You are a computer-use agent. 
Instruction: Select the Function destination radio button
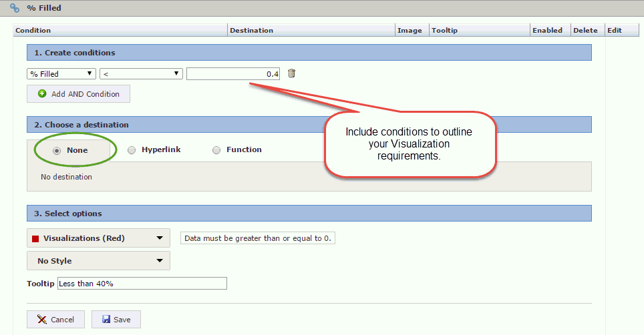[x=216, y=150]
